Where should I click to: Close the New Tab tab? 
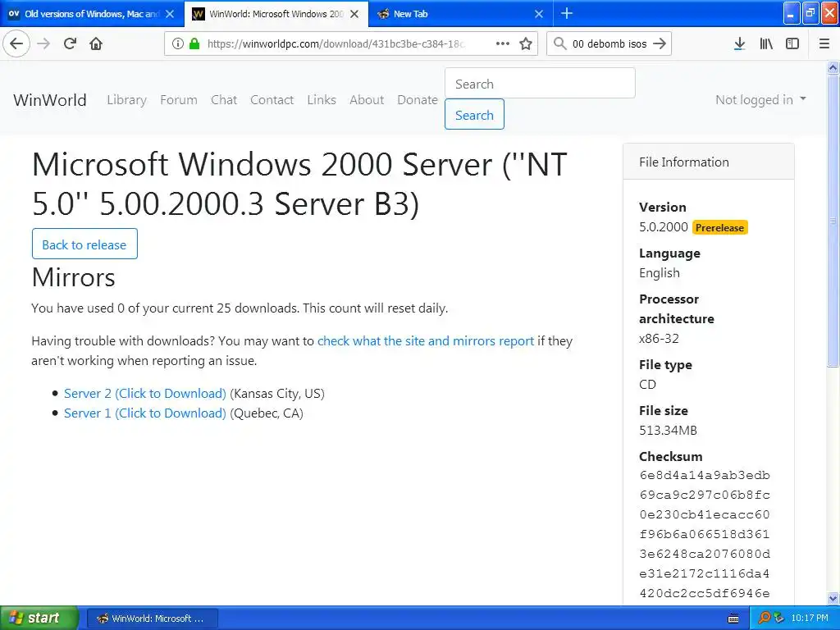[539, 14]
